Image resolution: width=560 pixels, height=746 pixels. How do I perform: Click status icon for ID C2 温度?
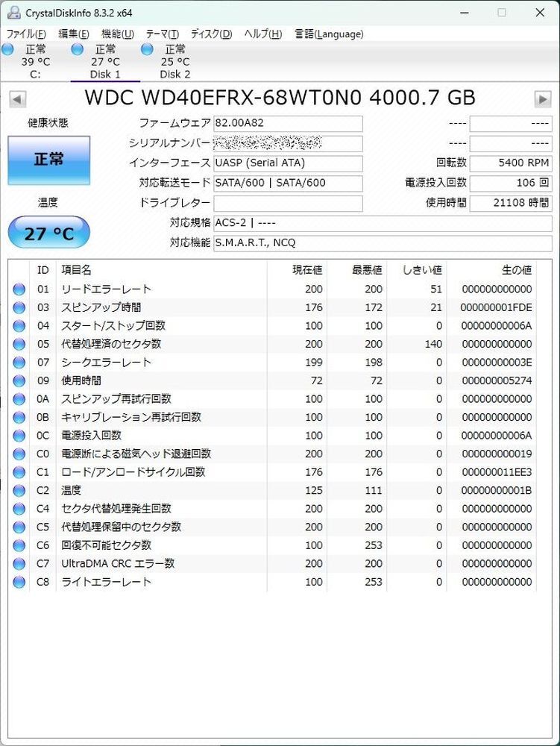pos(19,491)
